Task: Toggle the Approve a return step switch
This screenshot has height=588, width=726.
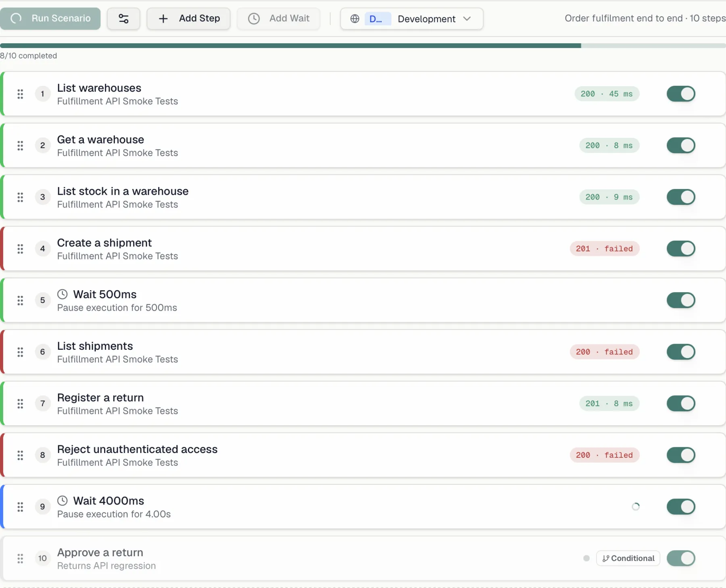Action: [681, 558]
